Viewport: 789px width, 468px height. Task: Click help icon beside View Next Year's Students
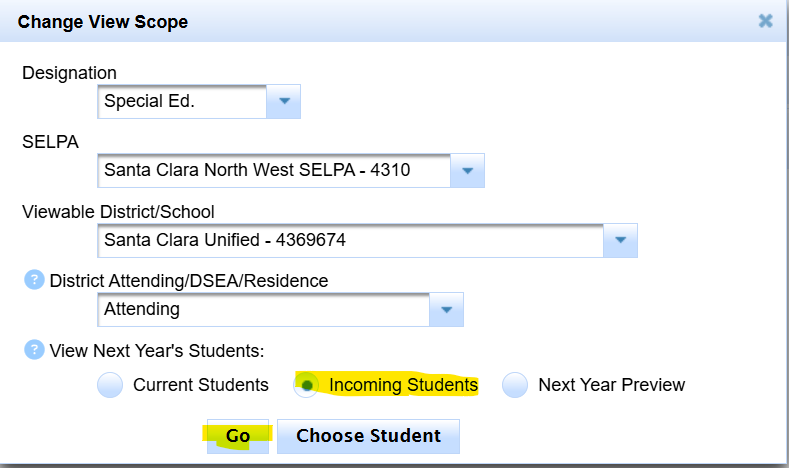pos(35,350)
